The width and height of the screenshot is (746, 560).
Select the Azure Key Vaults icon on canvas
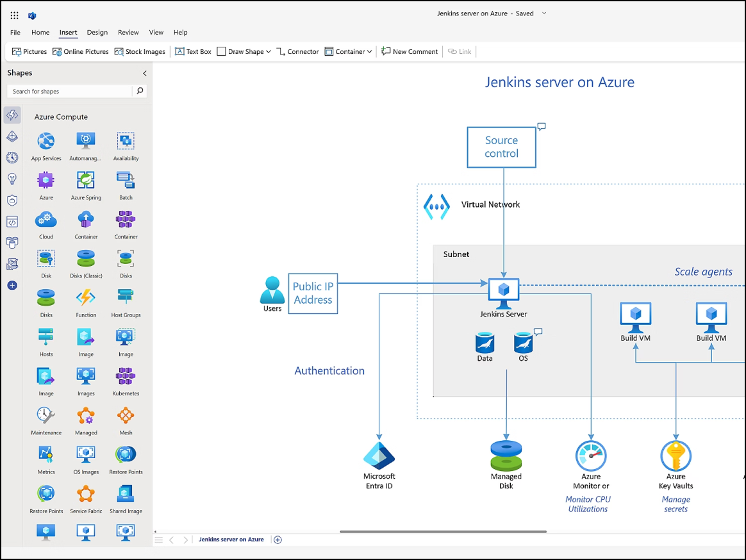pyautogui.click(x=676, y=456)
